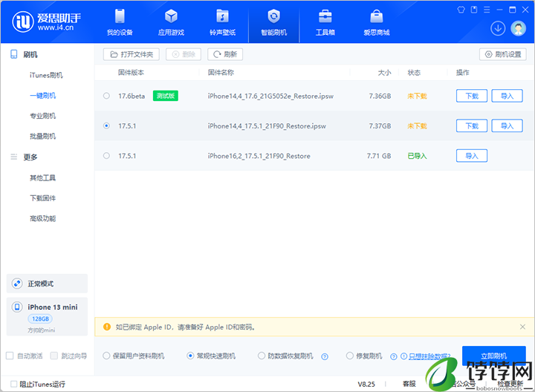Open 下载固件 in the sidebar
Screen dimensions: 535x392
click(42, 198)
